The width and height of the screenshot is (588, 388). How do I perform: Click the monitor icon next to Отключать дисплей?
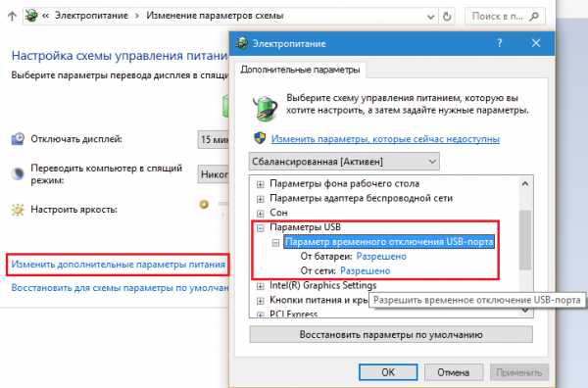18,139
